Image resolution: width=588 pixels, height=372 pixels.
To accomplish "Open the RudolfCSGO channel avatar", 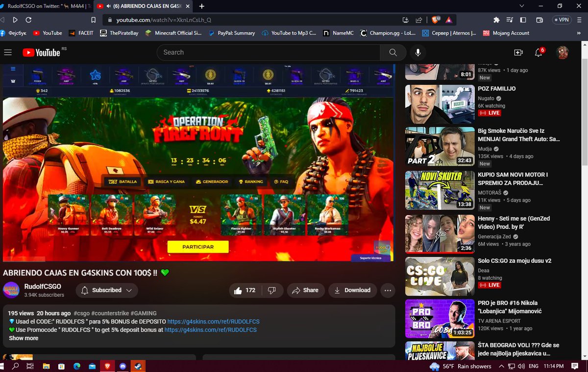I will click(11, 290).
